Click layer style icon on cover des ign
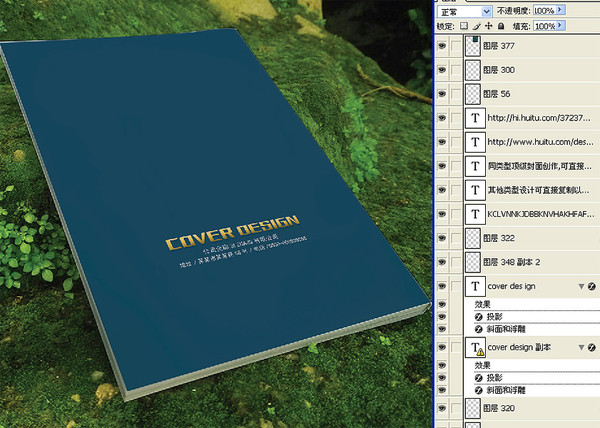Viewport: 600px width, 428px height. (x=592, y=286)
